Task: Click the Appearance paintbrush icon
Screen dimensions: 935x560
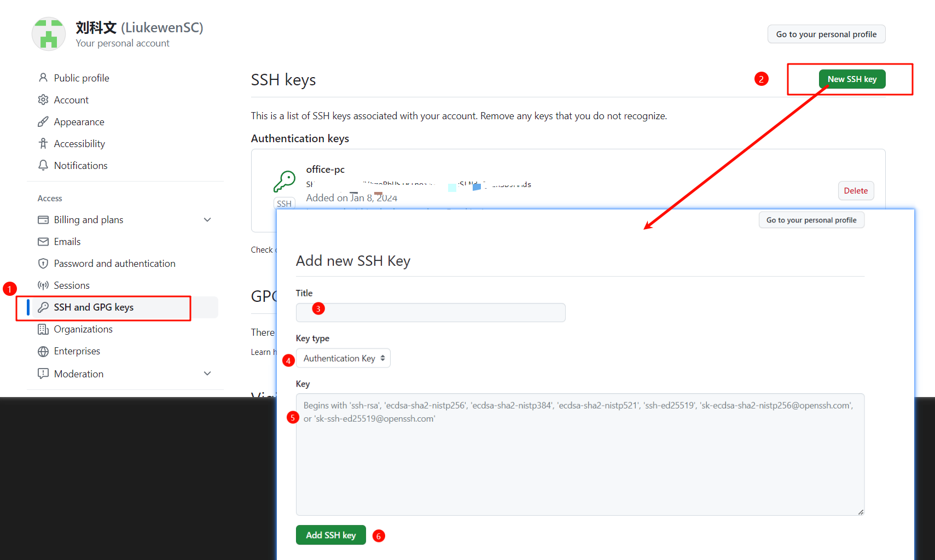Action: point(43,121)
